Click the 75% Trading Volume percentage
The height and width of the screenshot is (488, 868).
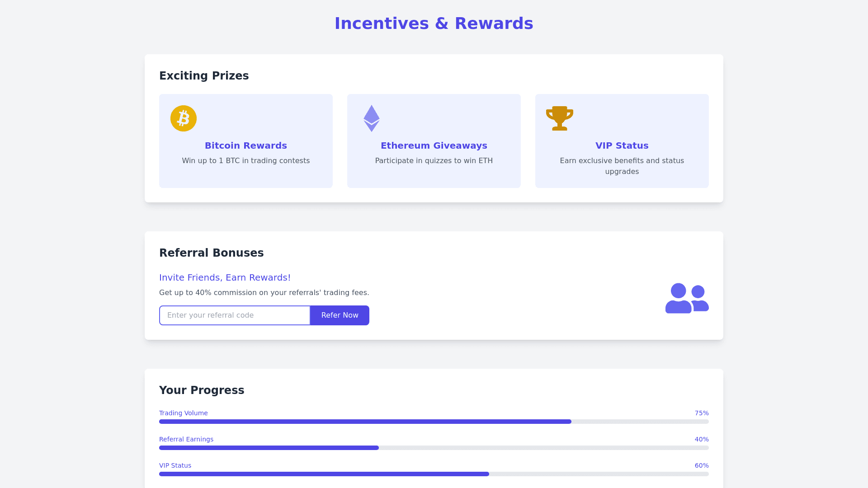tap(702, 413)
